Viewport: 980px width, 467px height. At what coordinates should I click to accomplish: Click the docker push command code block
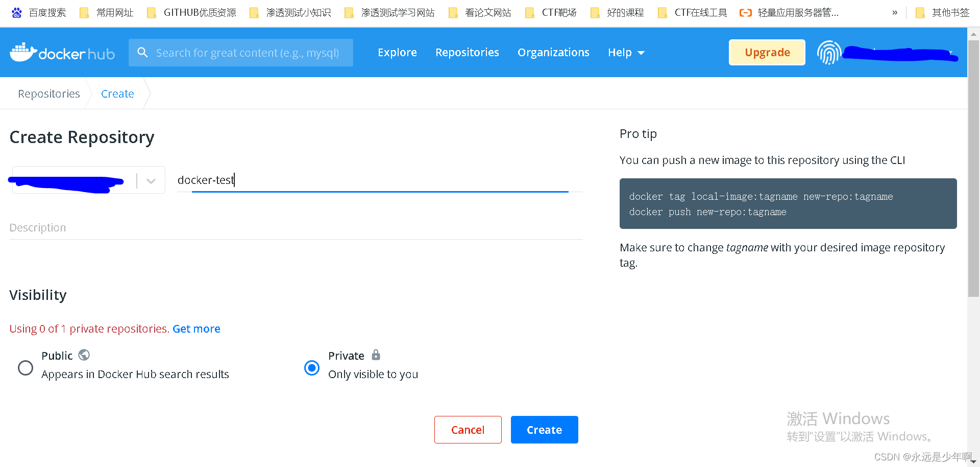788,204
